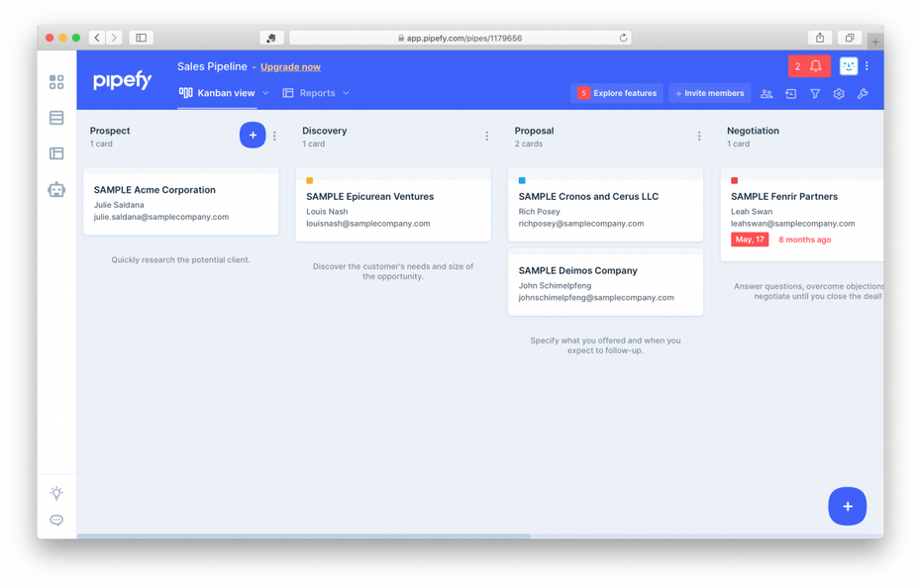Expand the Reports dropdown chevron
Screen dimensions: 921x588
[x=346, y=93]
